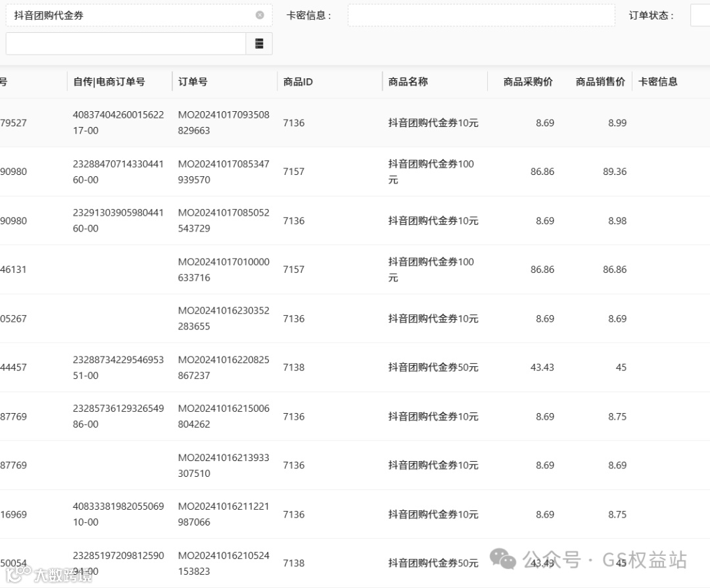Click the 商品采购价 column header
Viewport: 710px width, 588px height.
528,82
